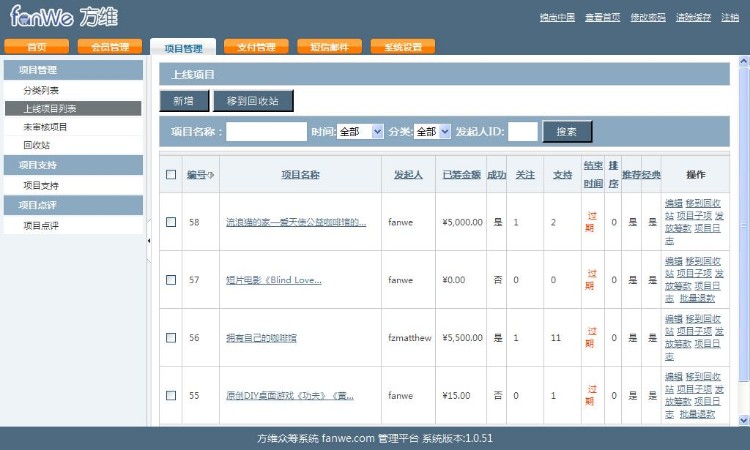Click the 新增 button
This screenshot has height=450, width=750.
tap(184, 101)
